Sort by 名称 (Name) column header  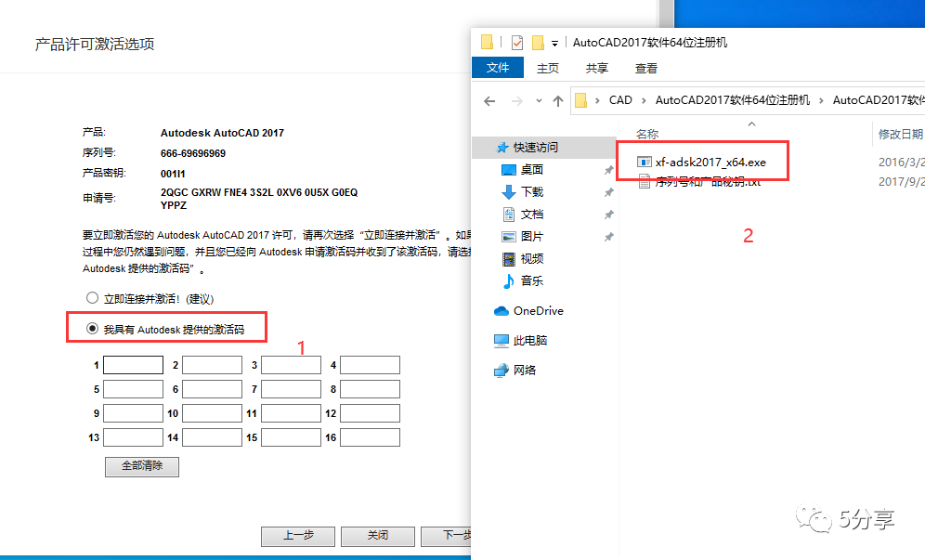(x=647, y=135)
